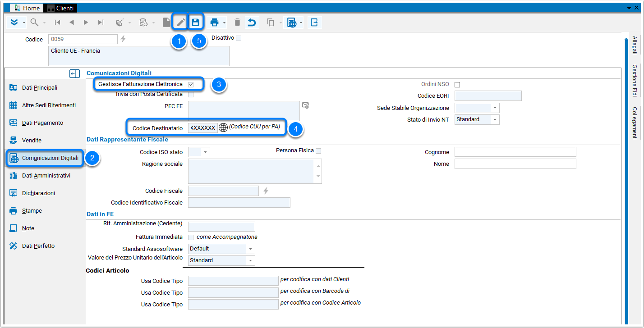Screen dimensions: 644x328
Task: Click the Codice Destinatario input field
Action: (203, 128)
